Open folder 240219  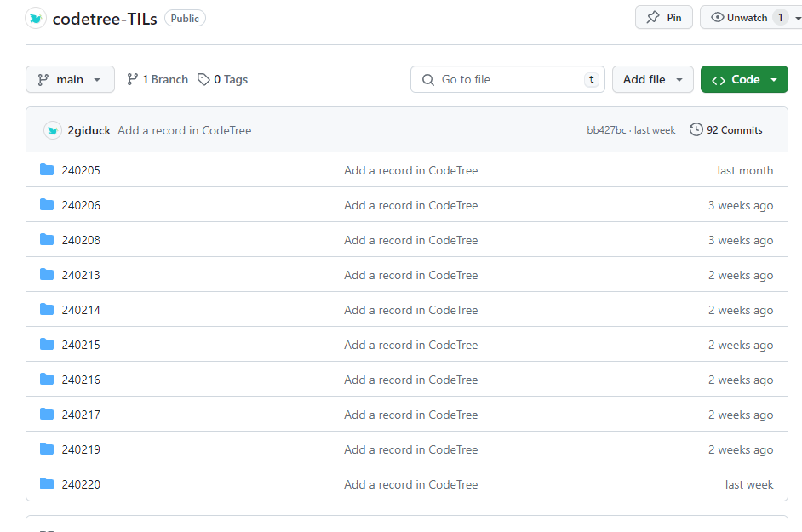[x=81, y=449]
